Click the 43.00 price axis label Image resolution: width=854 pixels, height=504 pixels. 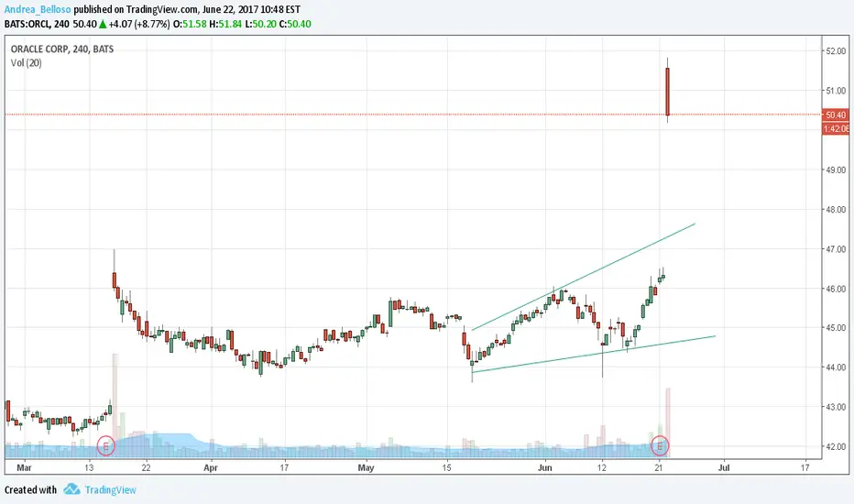836,407
